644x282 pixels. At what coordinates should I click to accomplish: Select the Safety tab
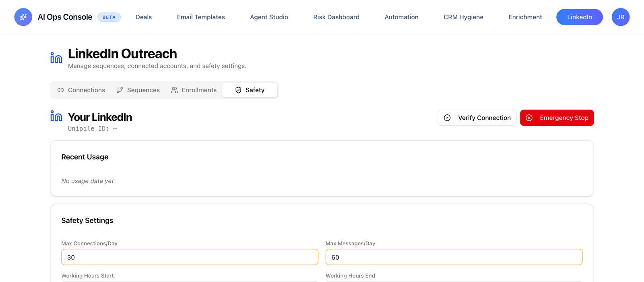250,90
